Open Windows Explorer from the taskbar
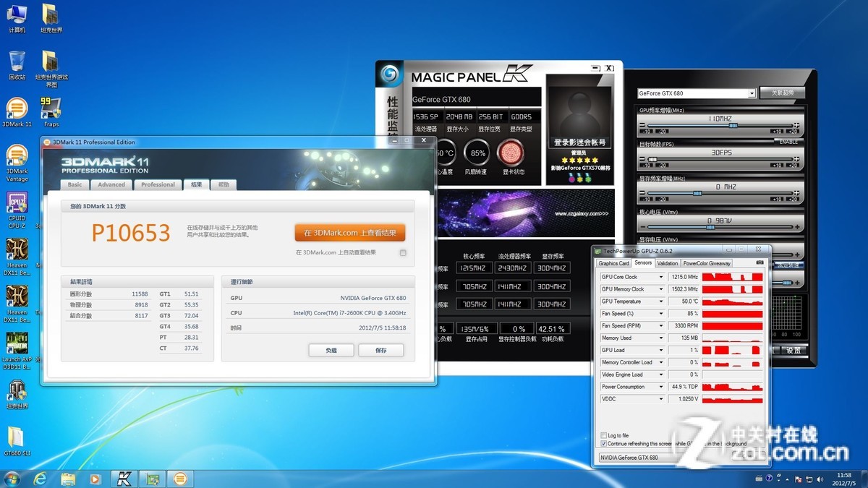Image resolution: width=868 pixels, height=488 pixels. tap(68, 479)
